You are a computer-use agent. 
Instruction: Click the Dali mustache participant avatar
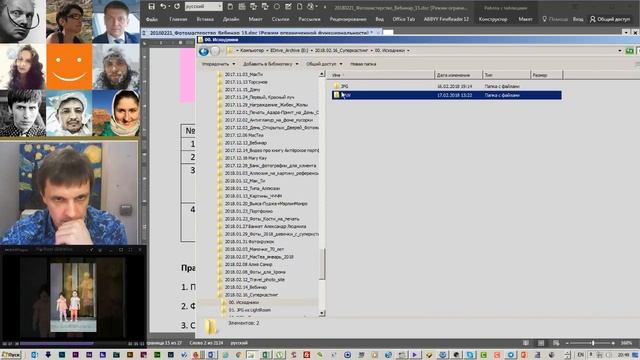22,21
